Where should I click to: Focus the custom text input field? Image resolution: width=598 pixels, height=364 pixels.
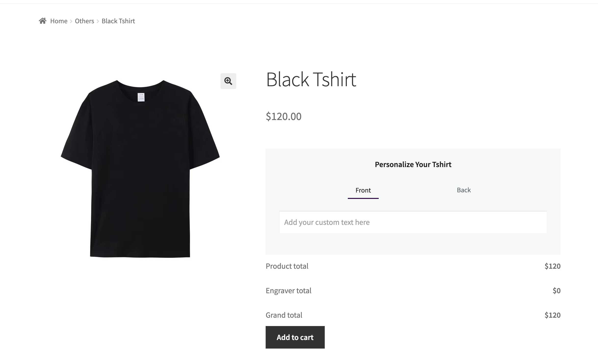point(413,222)
